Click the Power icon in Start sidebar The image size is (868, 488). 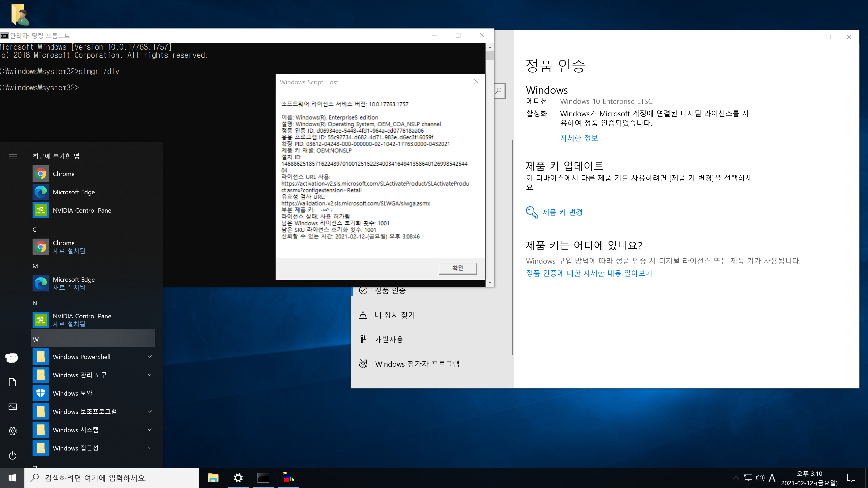[x=12, y=456]
